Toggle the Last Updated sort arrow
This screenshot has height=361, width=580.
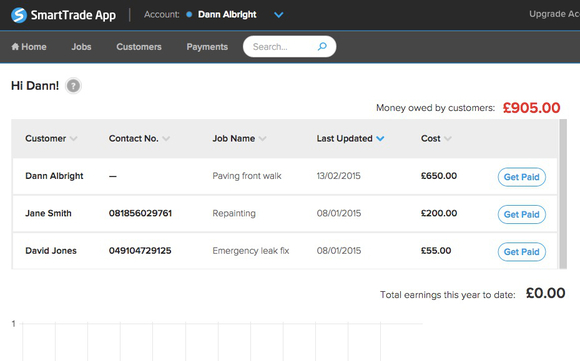[380, 139]
